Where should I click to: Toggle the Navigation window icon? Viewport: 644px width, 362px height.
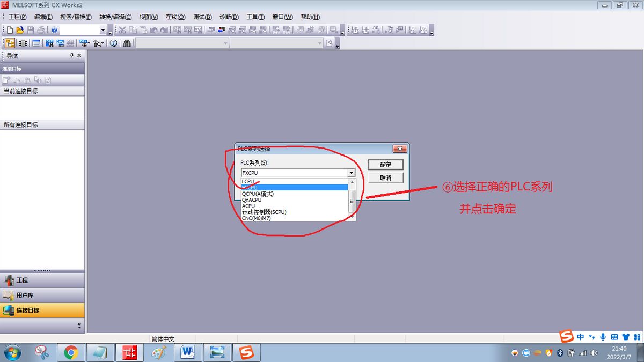10,43
